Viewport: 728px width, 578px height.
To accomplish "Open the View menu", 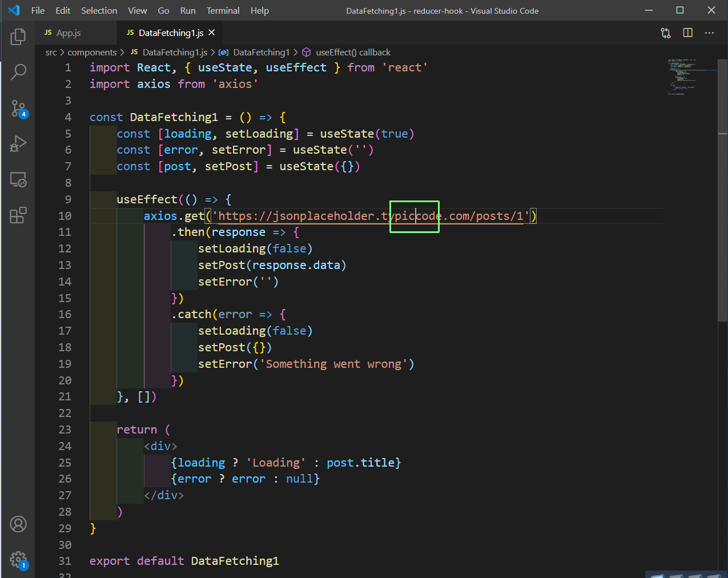I will tap(138, 10).
